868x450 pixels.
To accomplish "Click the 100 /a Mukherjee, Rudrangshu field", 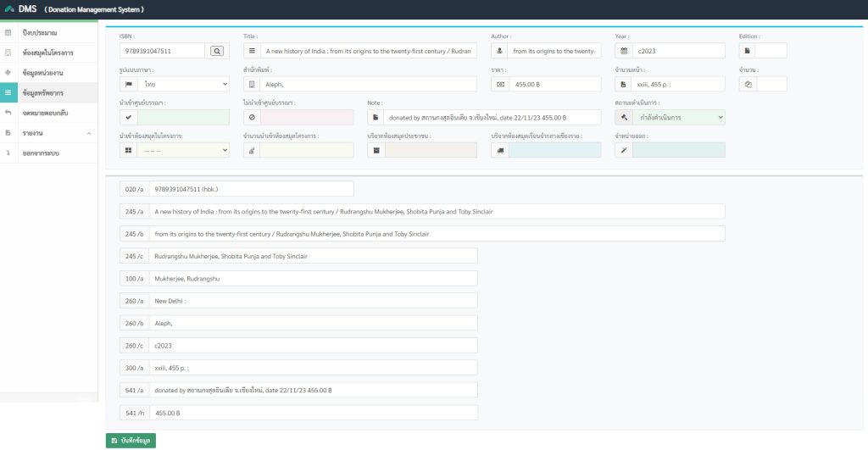I will click(313, 278).
